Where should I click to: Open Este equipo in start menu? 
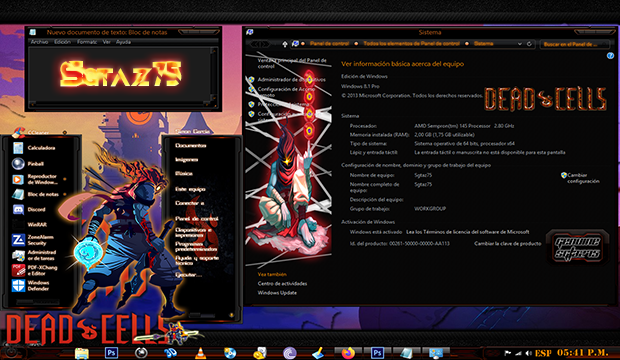(190, 189)
